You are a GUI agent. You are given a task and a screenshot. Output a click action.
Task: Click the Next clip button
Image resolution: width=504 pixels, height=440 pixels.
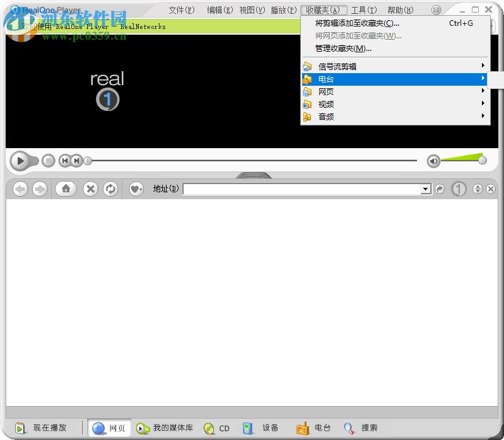point(76,161)
